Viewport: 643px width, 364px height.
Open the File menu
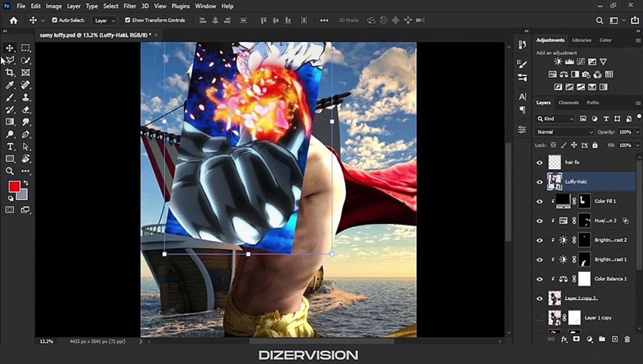pyautogui.click(x=21, y=6)
